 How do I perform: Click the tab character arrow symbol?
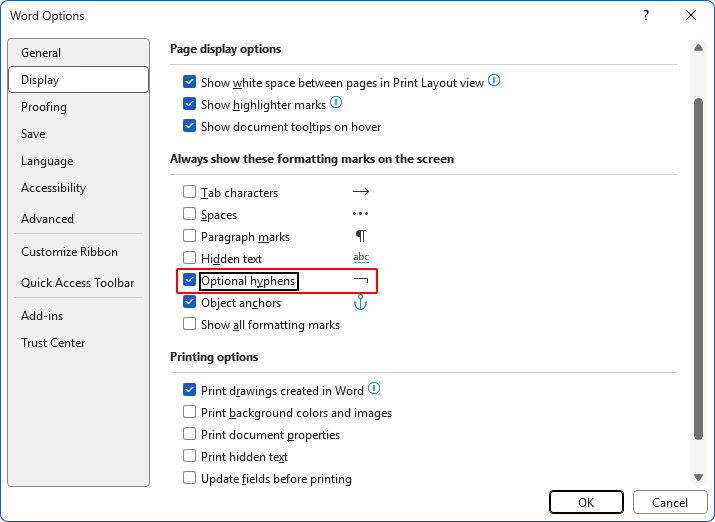pyautogui.click(x=361, y=192)
